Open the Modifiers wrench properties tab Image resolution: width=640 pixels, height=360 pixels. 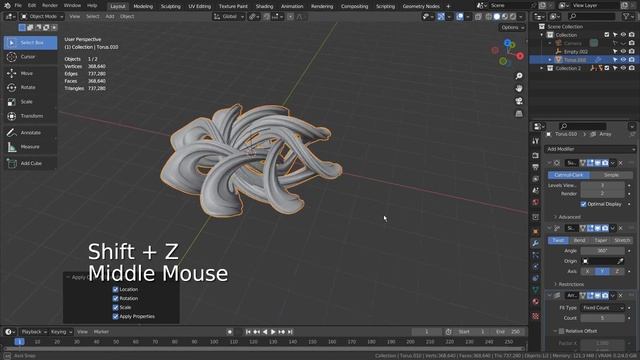click(x=536, y=243)
